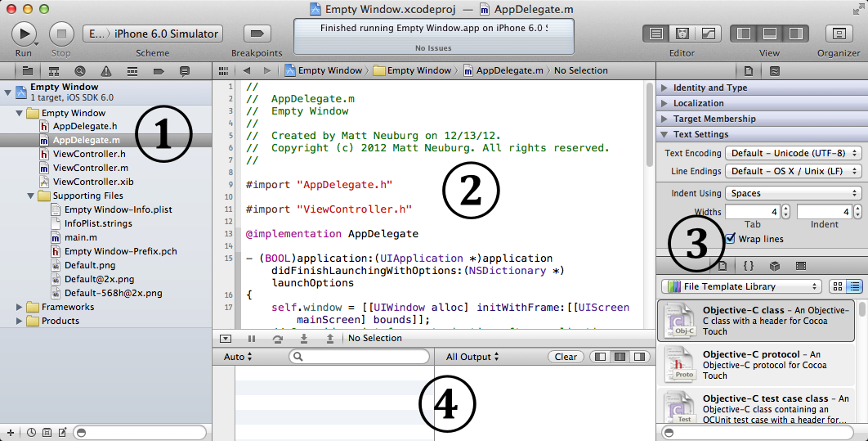Open the Organizer window
The width and height of the screenshot is (868, 441).
click(x=839, y=34)
